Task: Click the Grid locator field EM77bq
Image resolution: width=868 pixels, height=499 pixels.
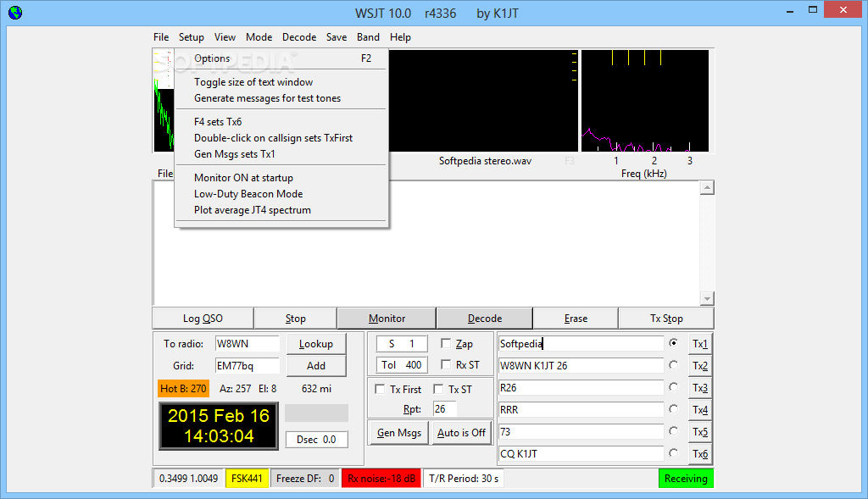Action: [x=247, y=366]
